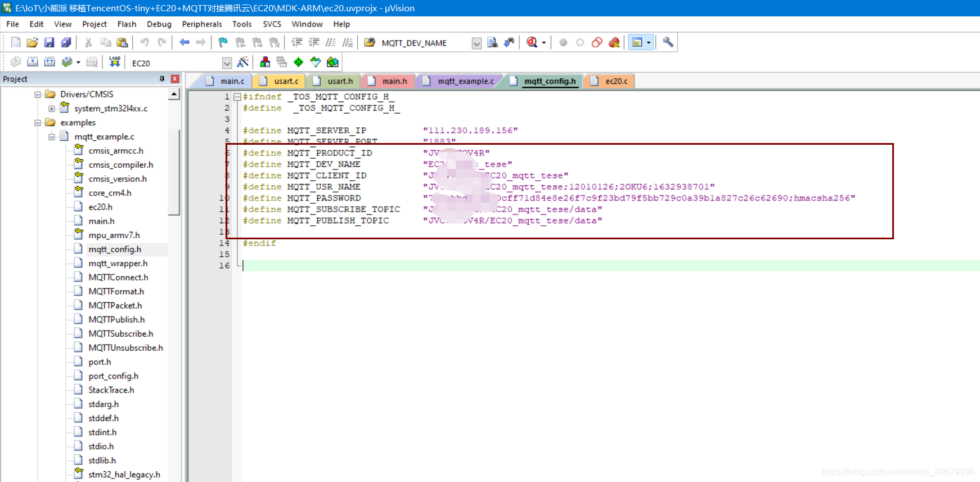Click the Manage Run-Time Environment green diamond
This screenshot has height=482, width=980.
(x=299, y=62)
